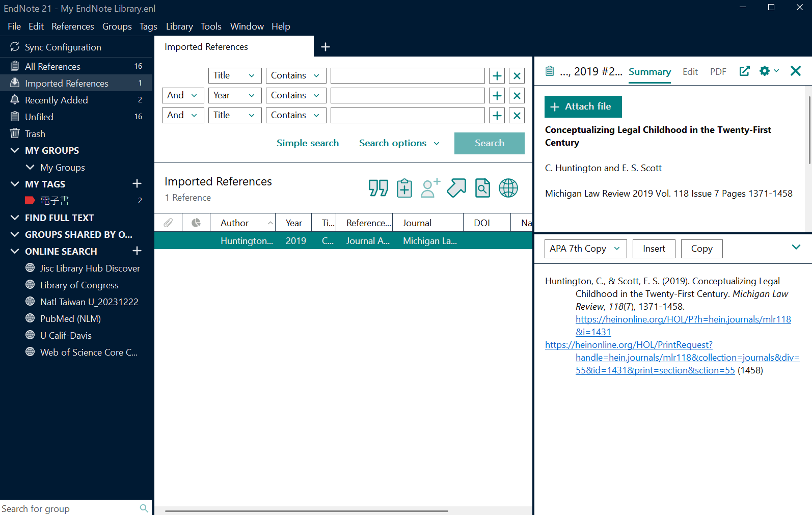Remove the Year search row

[x=517, y=96]
